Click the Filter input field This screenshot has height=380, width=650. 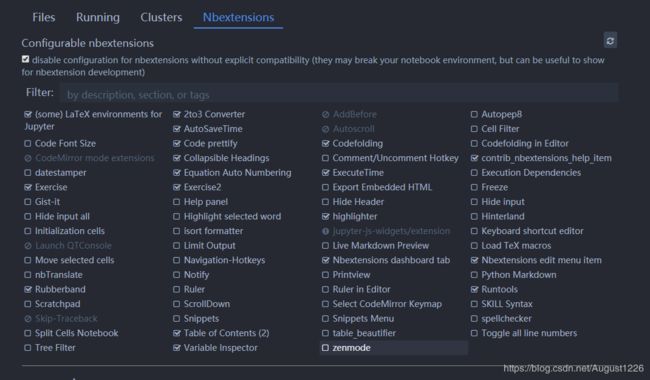(x=339, y=93)
